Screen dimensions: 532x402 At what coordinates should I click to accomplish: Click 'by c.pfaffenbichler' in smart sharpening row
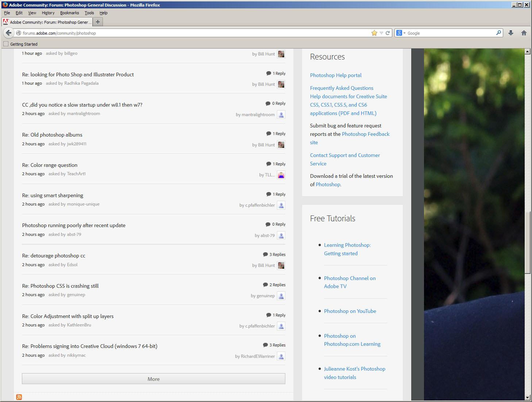(257, 205)
